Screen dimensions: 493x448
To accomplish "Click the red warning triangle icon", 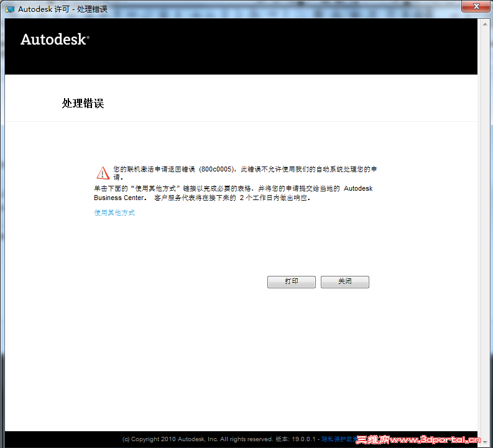I will 103,173.
